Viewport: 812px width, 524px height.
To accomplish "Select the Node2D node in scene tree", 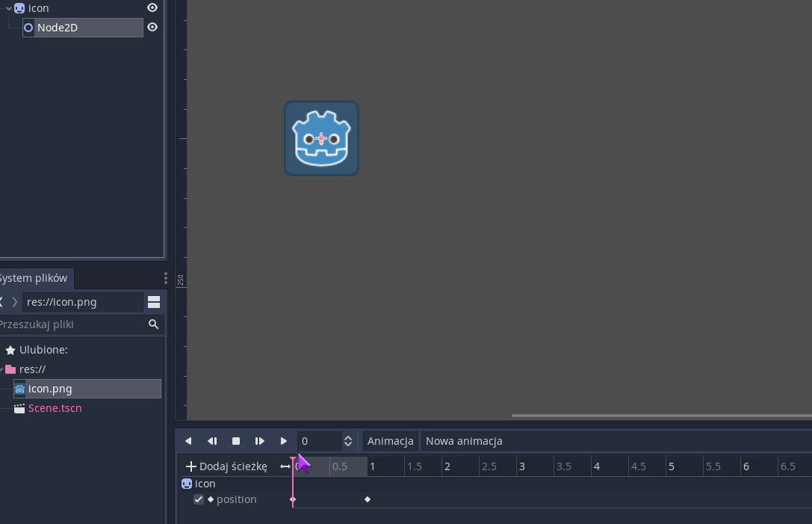I will click(x=83, y=28).
